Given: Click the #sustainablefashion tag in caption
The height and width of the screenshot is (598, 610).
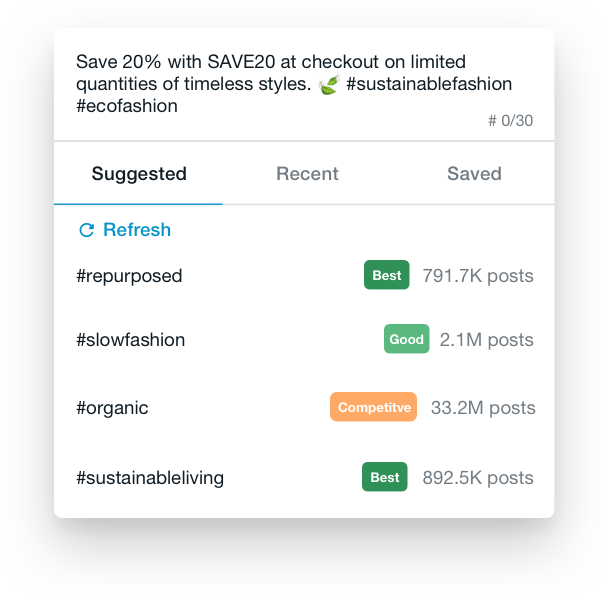Looking at the screenshot, I should 429,84.
